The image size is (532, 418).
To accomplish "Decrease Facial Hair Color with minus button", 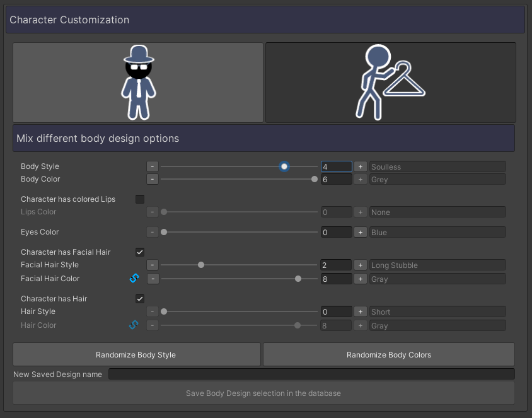I will [153, 279].
